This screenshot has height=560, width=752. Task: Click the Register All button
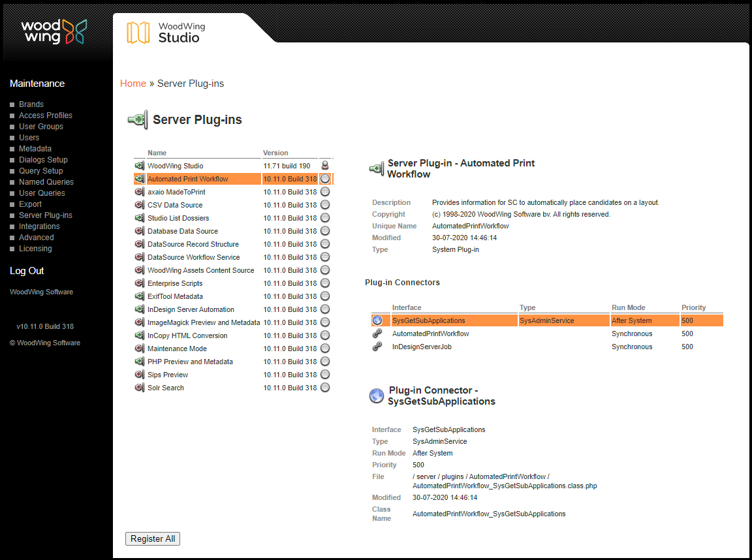point(153,538)
